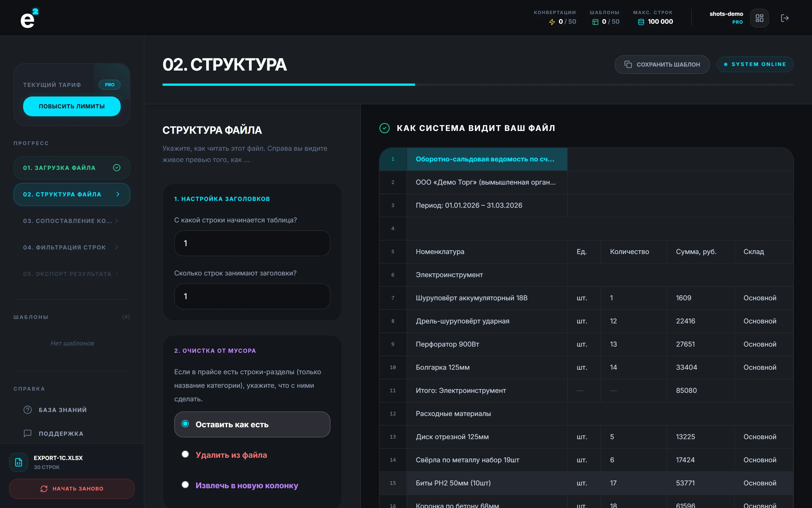
Task: Open the 'База знаний' link
Action: [x=63, y=410]
